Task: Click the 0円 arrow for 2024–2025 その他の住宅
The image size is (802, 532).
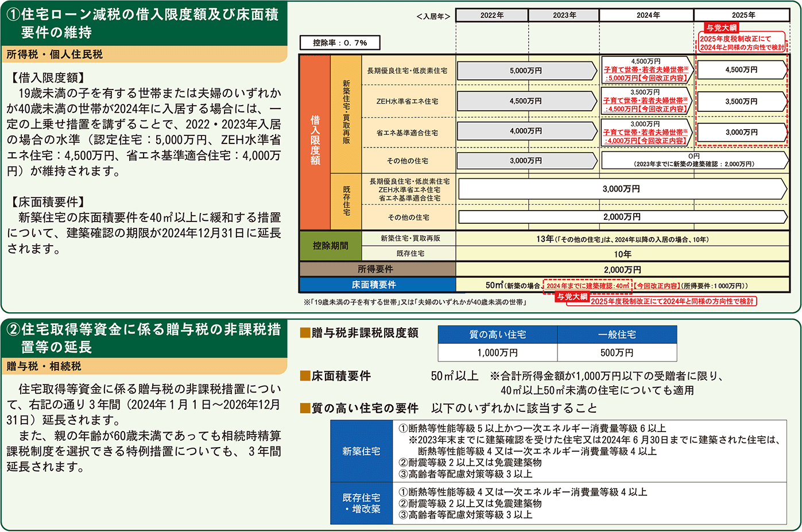Action: (695, 160)
